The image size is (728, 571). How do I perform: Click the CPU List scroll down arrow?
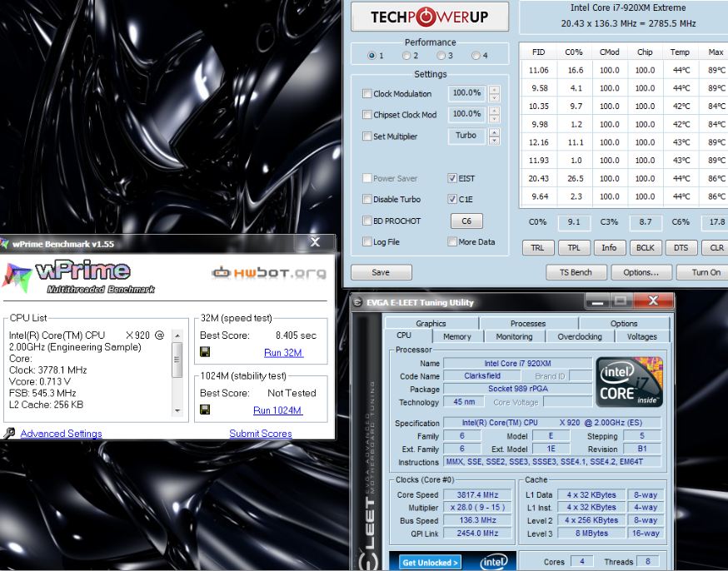177,410
